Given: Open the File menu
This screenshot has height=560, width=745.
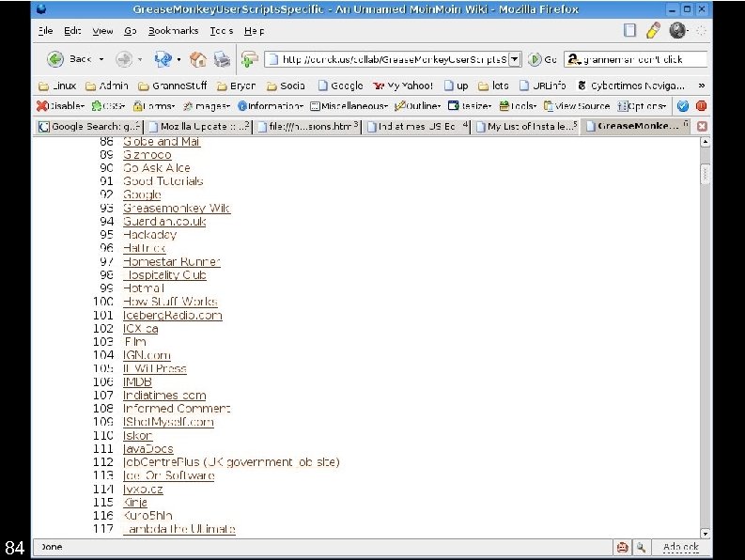Looking at the screenshot, I should click(46, 31).
